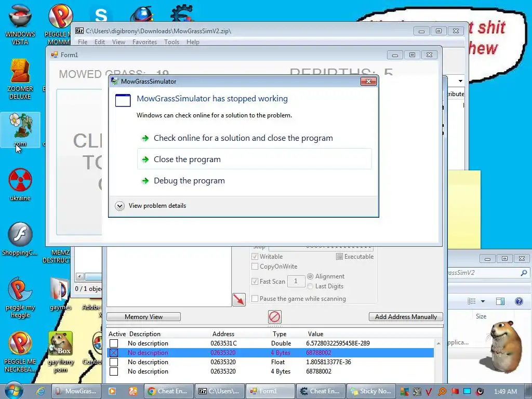Click the orange magnifier tray icon
Screen dimensions: 532x399
(442, 392)
